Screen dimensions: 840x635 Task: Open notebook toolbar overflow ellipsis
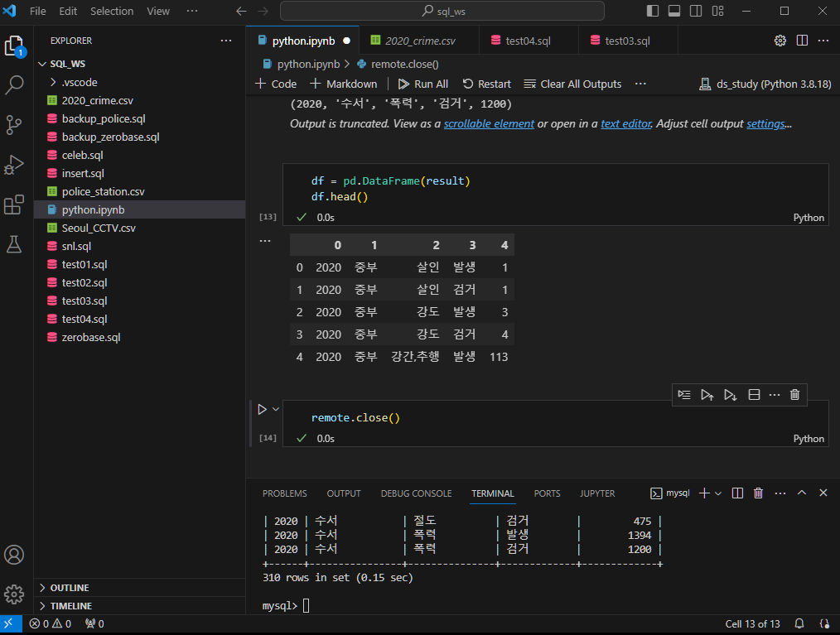tap(640, 84)
